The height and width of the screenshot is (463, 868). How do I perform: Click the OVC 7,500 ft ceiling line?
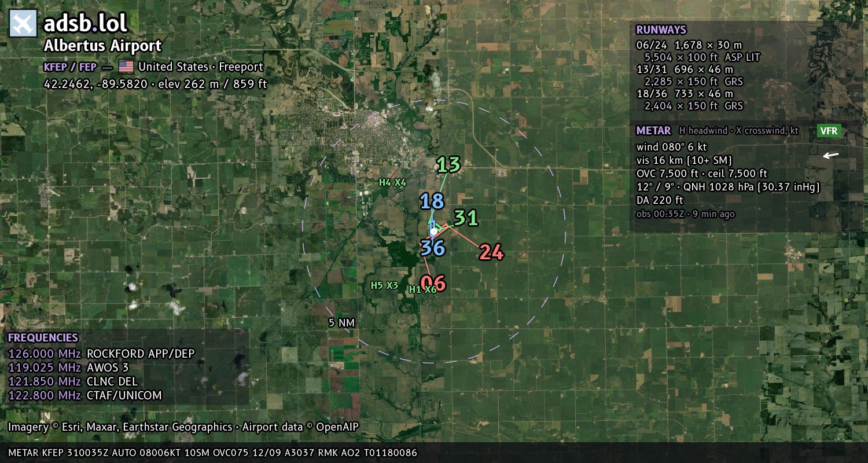tap(702, 174)
